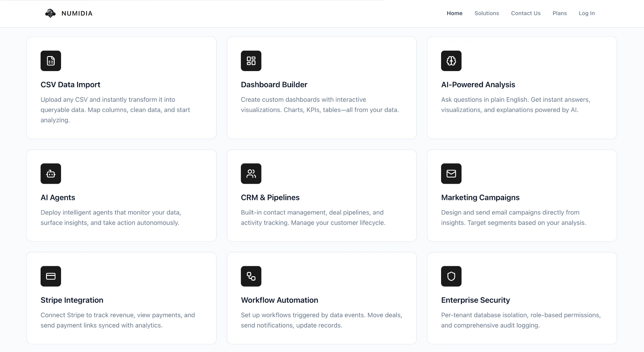Select the AI Agents heading
The width and height of the screenshot is (644, 352).
click(x=58, y=198)
